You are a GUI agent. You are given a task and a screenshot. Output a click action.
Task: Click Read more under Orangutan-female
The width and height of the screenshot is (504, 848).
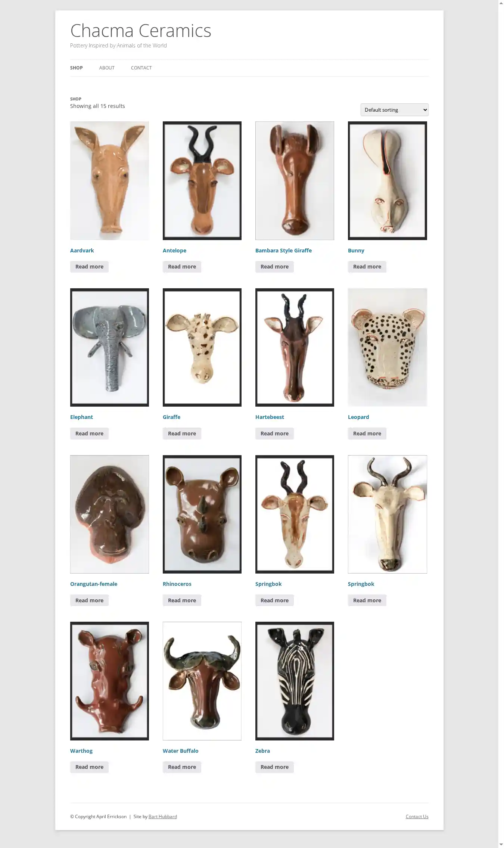point(89,600)
